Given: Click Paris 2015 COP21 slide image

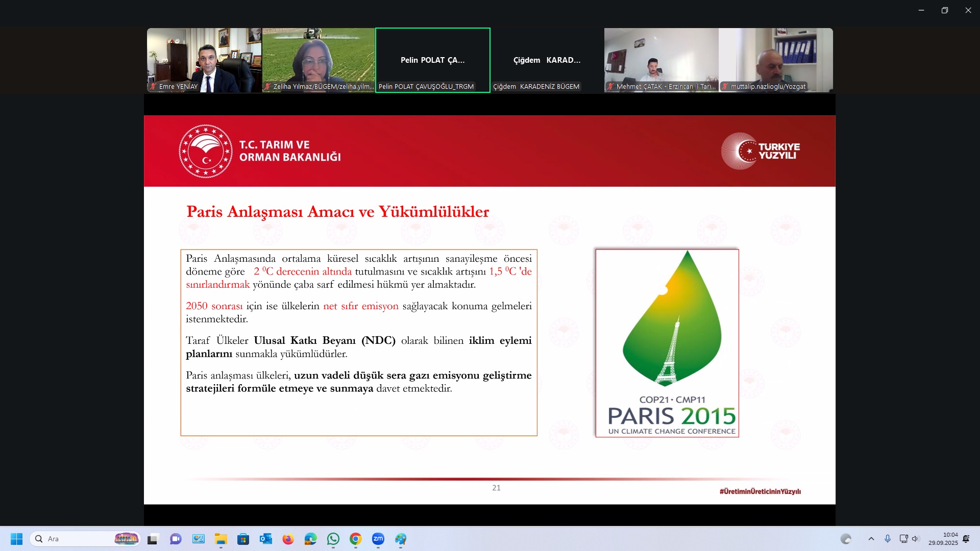Looking at the screenshot, I should [667, 343].
